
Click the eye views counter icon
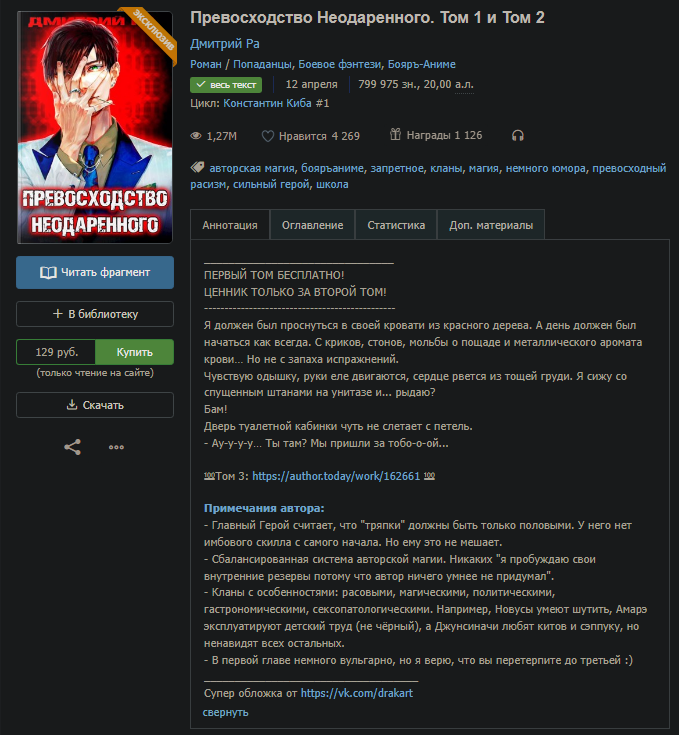click(196, 136)
